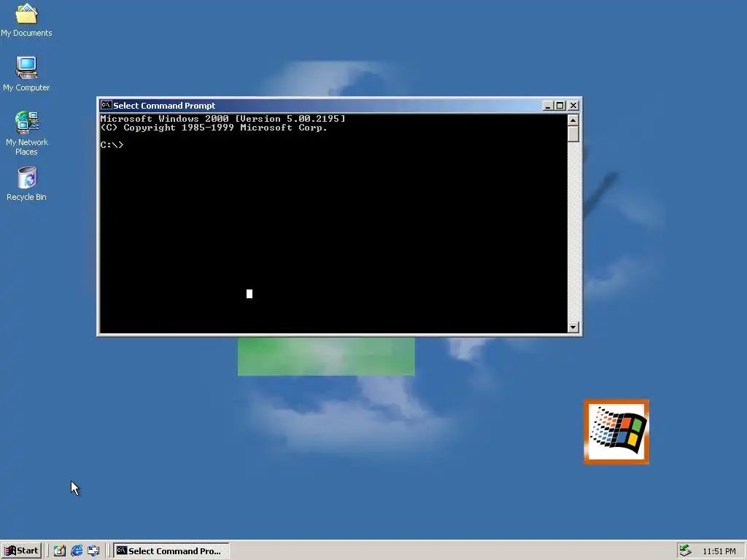This screenshot has width=747, height=560.
Task: Select the Recycle Bin icon
Action: click(x=26, y=184)
